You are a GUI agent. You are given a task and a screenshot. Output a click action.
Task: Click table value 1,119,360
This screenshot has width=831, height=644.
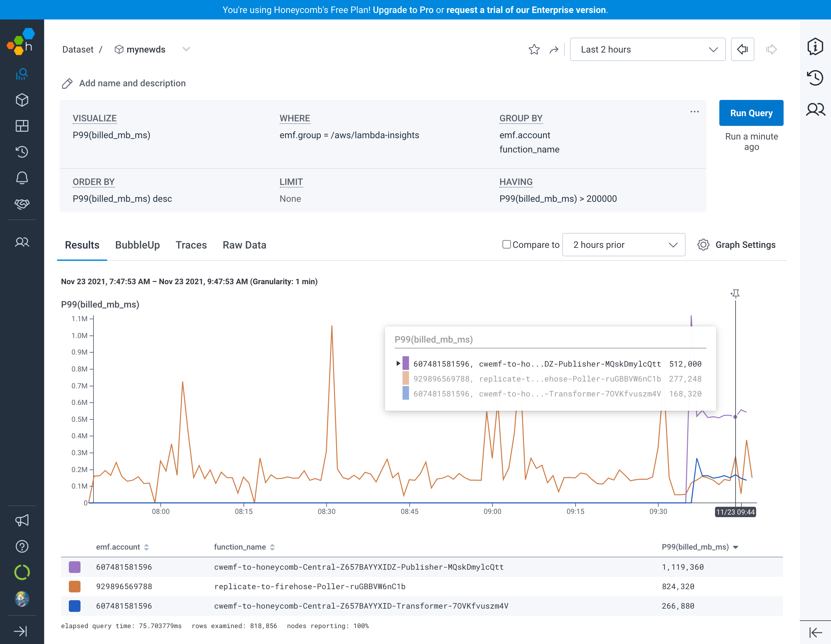pos(683,567)
